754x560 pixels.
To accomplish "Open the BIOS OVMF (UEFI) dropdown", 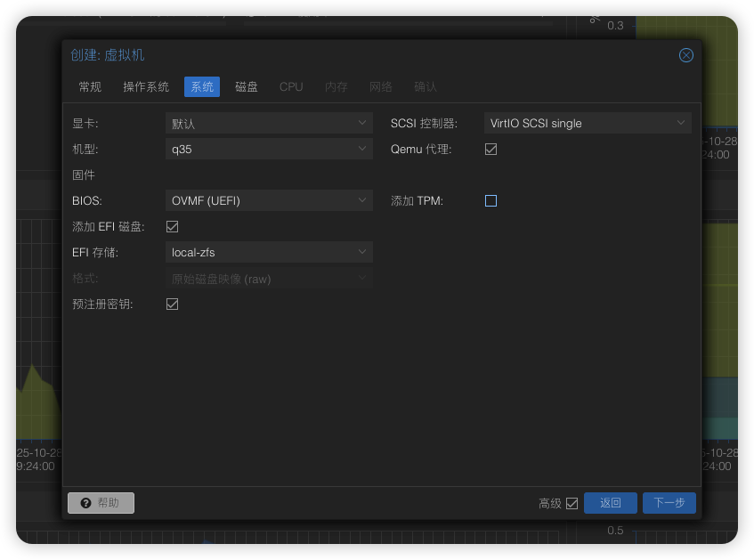I will [362, 200].
